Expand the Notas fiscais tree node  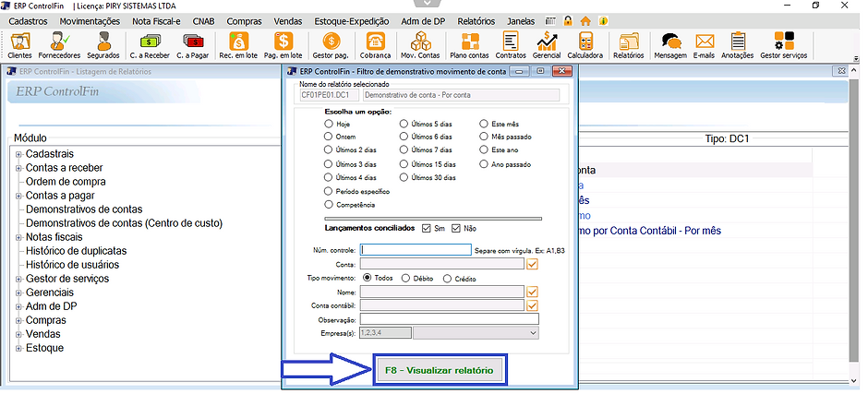pyautogui.click(x=18, y=237)
